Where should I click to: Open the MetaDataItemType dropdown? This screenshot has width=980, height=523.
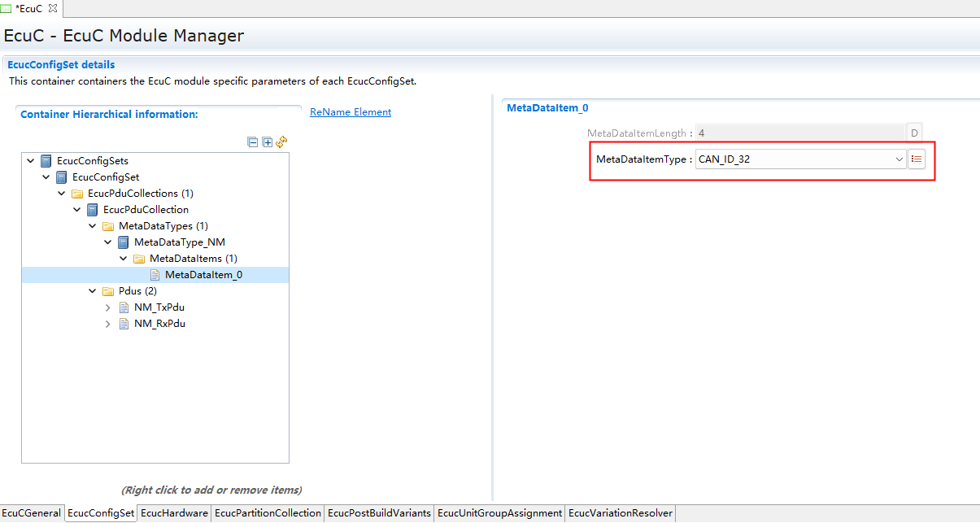point(899,159)
